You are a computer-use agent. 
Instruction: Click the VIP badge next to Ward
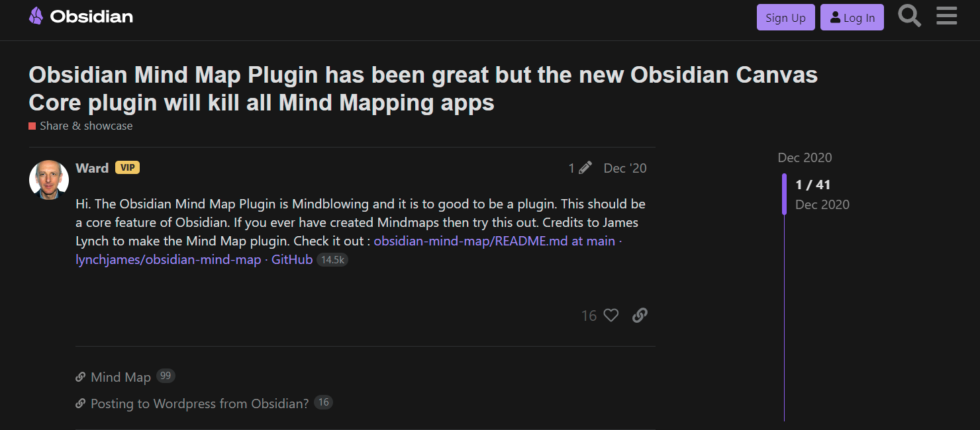[x=127, y=167]
